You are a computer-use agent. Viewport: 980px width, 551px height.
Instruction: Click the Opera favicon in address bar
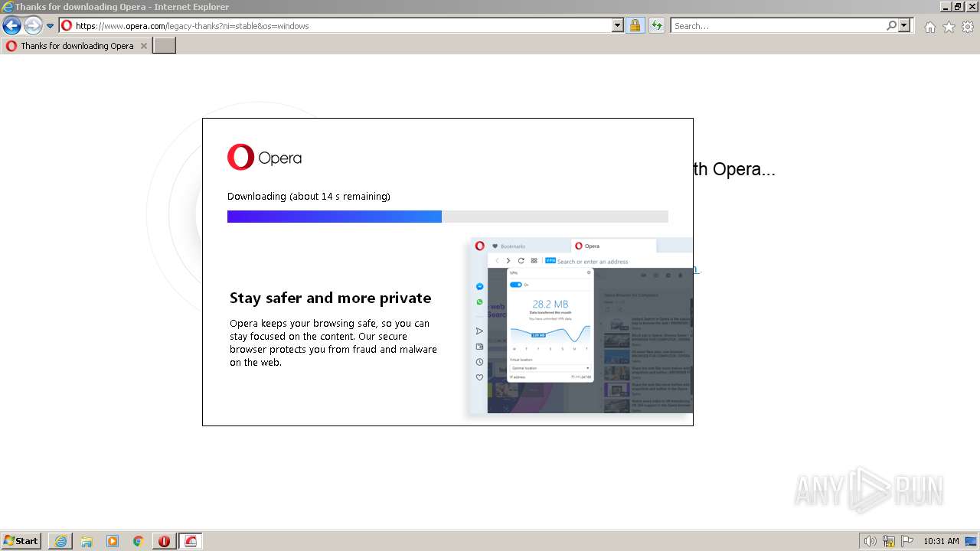(x=67, y=25)
